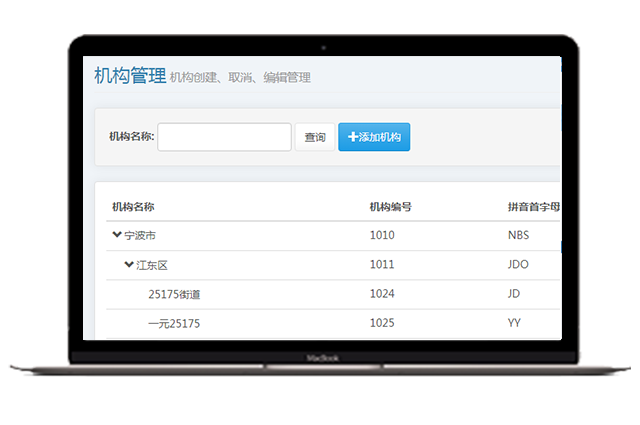Click the 宁波市 organization name

pos(140,236)
